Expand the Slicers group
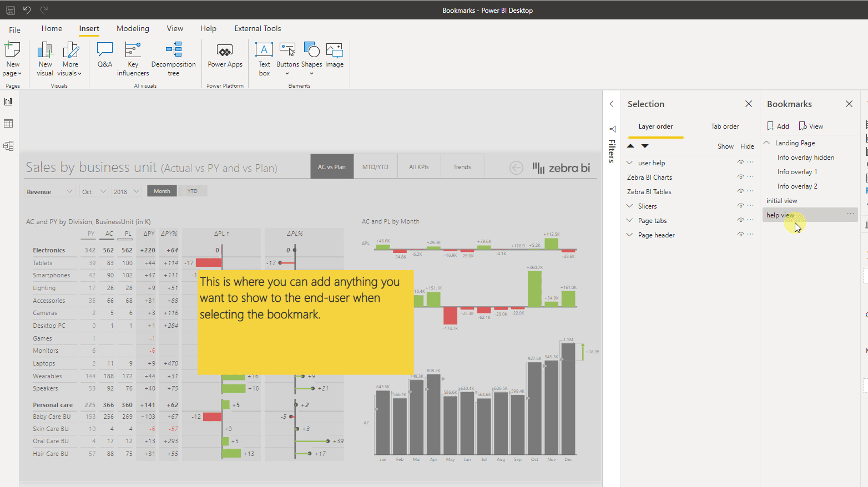 click(x=630, y=206)
